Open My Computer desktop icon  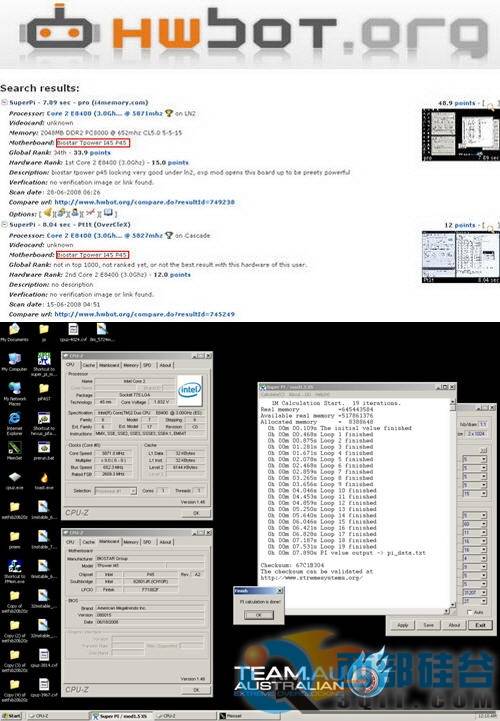14,362
